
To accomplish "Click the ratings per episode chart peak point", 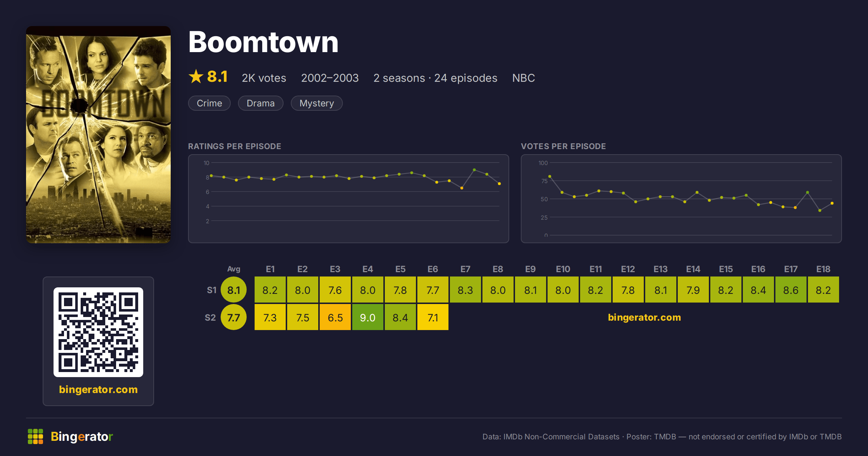I will tap(474, 170).
